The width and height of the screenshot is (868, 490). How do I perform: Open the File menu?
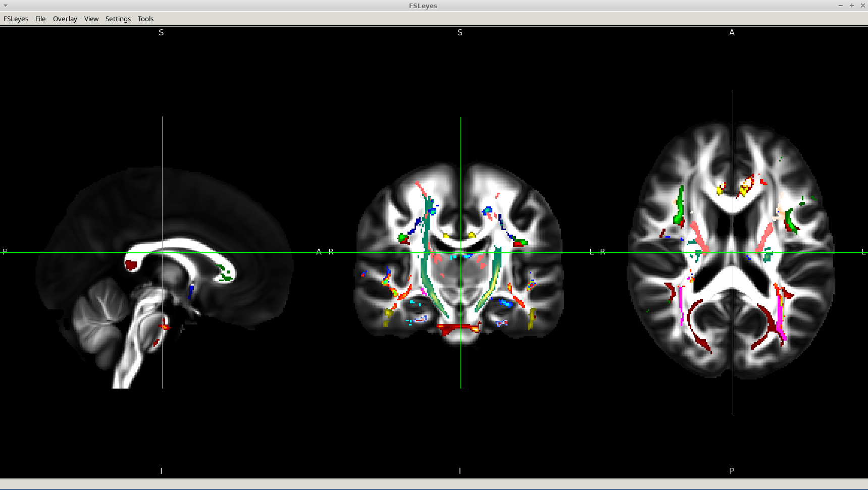(x=40, y=19)
